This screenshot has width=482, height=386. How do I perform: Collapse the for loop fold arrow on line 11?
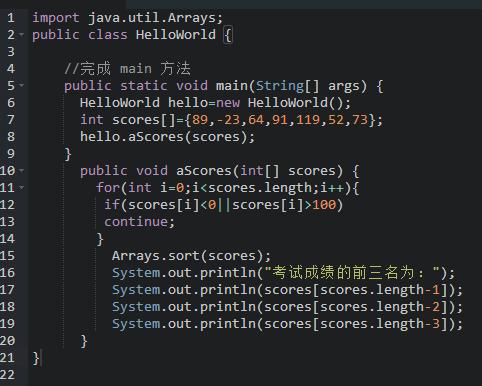(22, 187)
